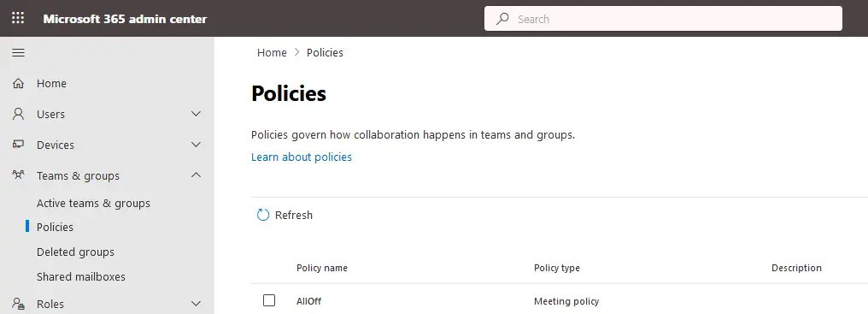Click the search magnifier icon
868x314 pixels.
click(502, 19)
